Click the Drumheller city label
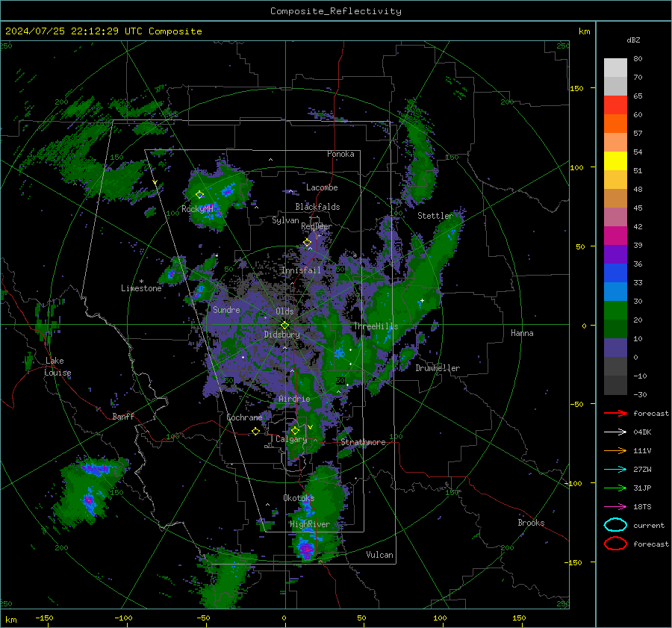The width and height of the screenshot is (672, 628). point(438,368)
